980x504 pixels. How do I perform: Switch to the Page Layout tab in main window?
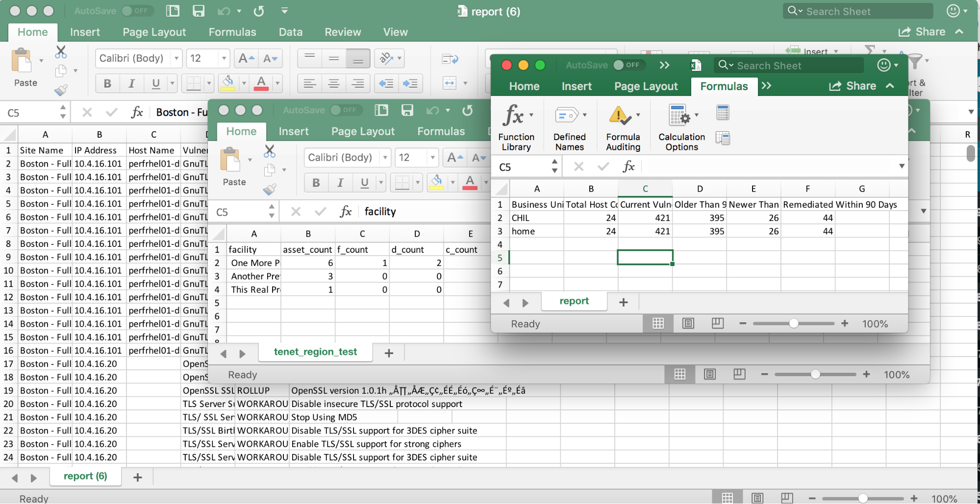[x=154, y=32]
